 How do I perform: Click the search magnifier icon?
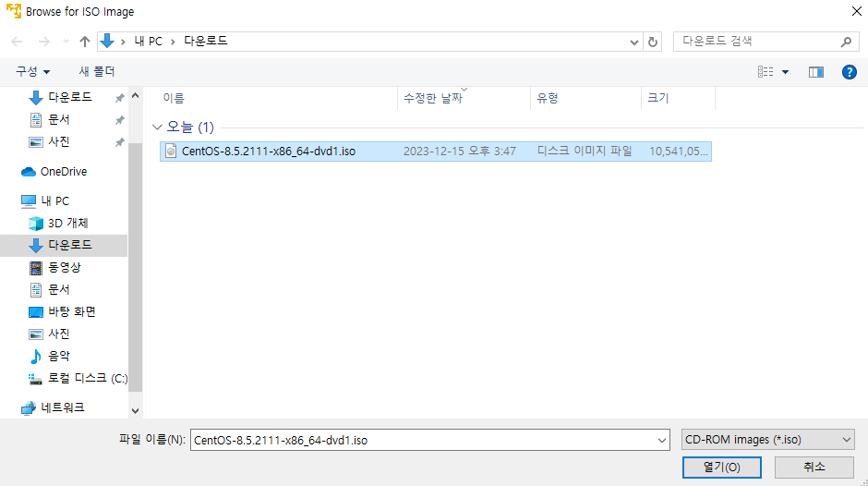pos(846,42)
